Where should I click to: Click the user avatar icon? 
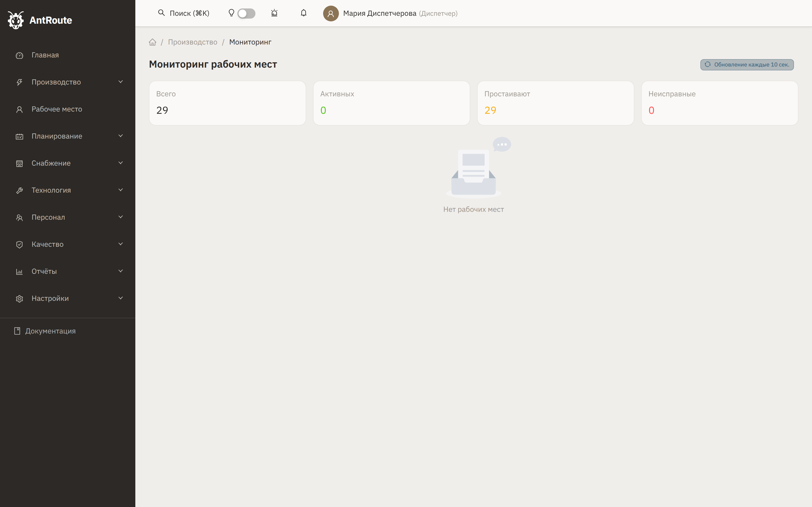point(330,14)
